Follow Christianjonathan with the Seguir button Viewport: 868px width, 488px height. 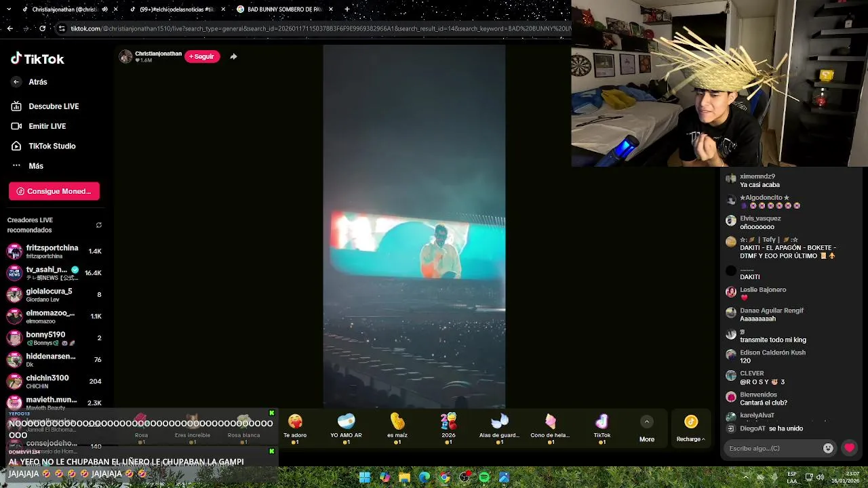click(202, 56)
